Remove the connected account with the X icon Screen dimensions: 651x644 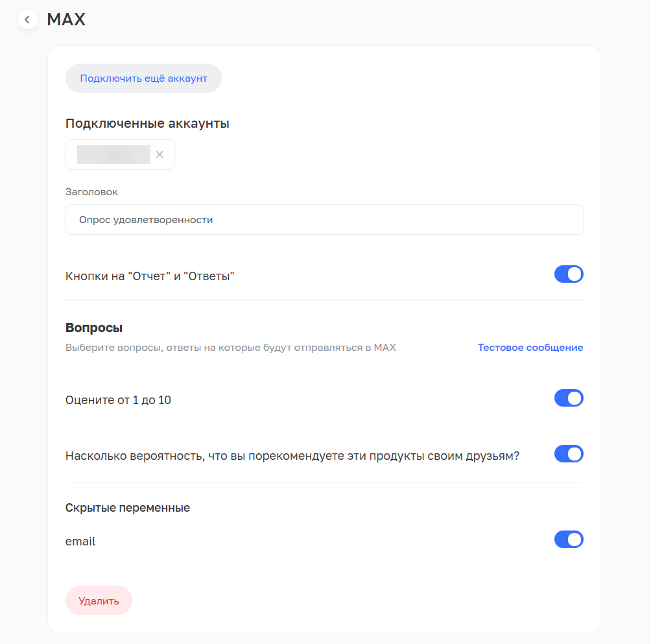click(160, 154)
